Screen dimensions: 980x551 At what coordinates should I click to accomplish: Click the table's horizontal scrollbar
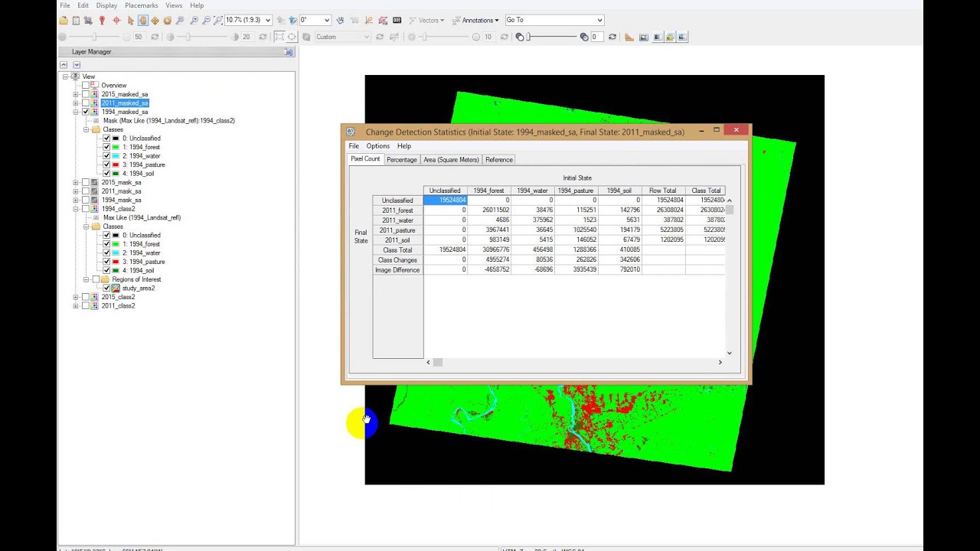(x=573, y=362)
